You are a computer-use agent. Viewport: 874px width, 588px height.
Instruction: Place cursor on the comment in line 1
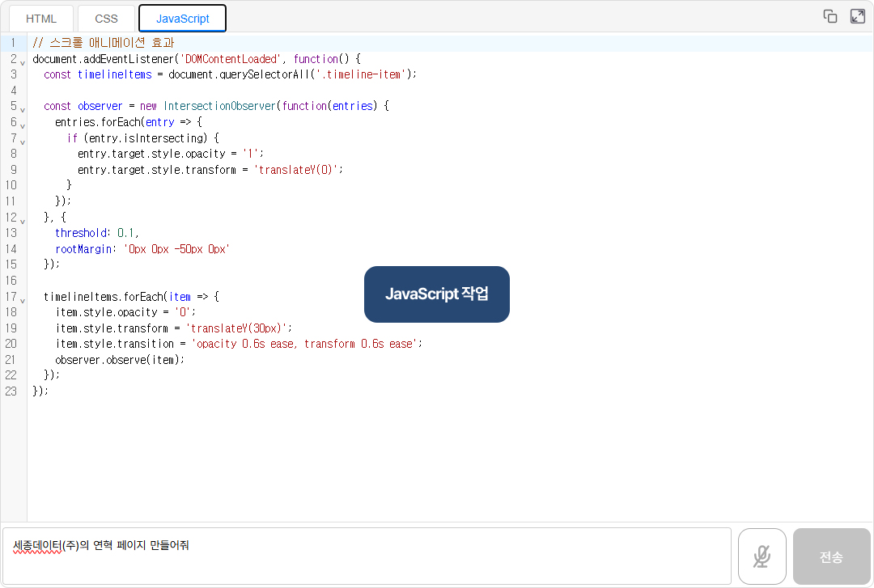[x=104, y=43]
